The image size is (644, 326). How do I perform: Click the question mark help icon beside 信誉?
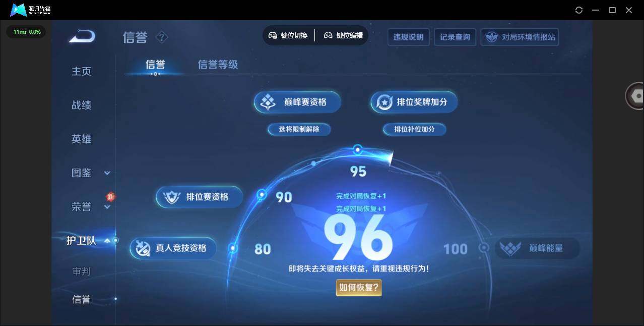click(x=162, y=37)
